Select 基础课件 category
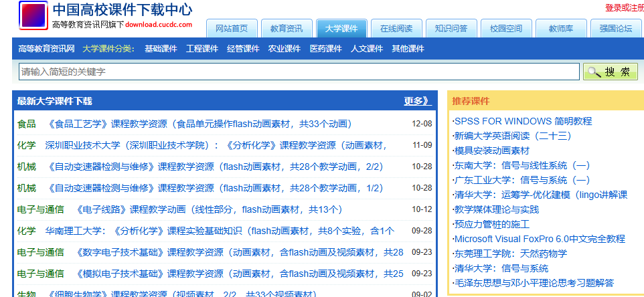The image size is (644, 297). (x=161, y=49)
